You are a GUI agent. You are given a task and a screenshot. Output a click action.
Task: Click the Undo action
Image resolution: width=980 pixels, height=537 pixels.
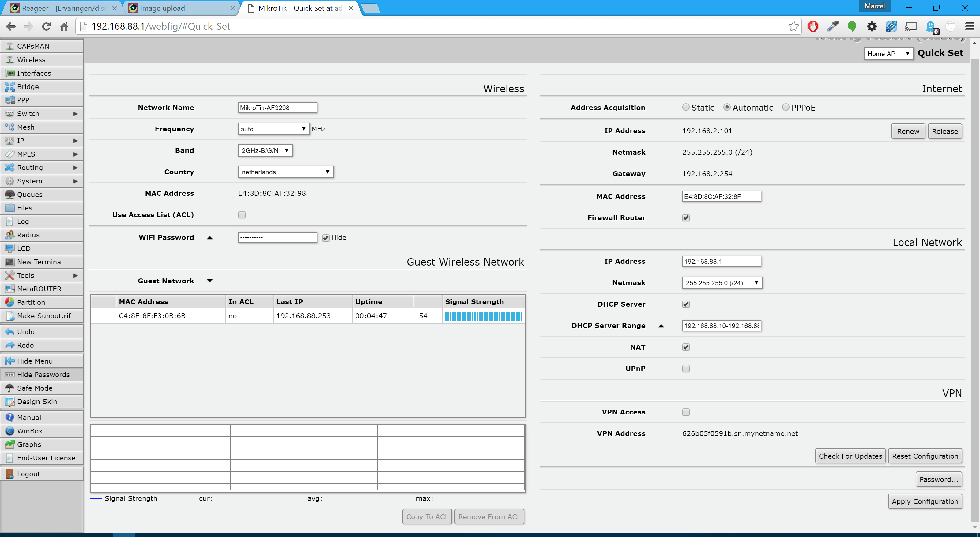click(42, 331)
